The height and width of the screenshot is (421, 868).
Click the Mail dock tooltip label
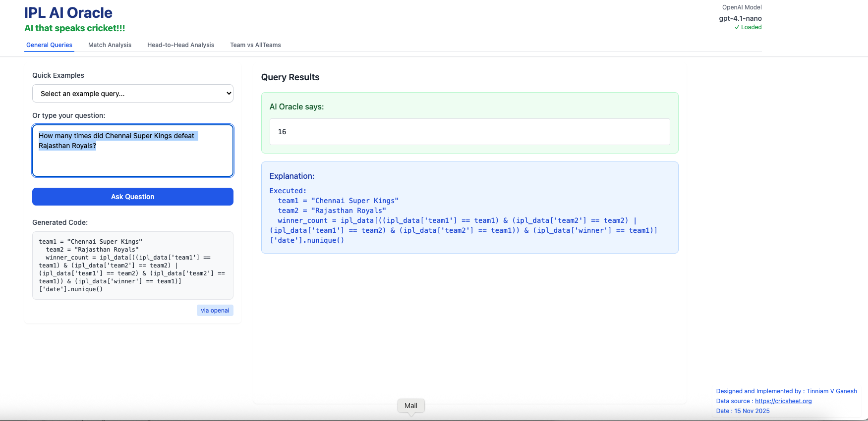click(411, 406)
